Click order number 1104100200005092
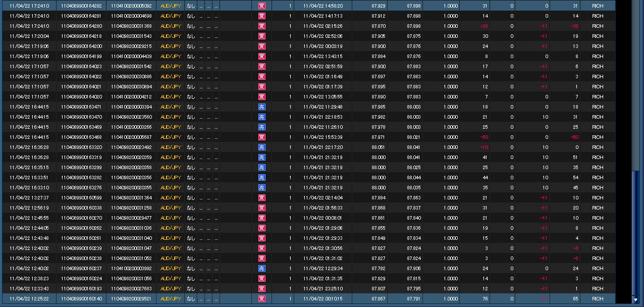This screenshot has width=644, height=307. [131, 6]
